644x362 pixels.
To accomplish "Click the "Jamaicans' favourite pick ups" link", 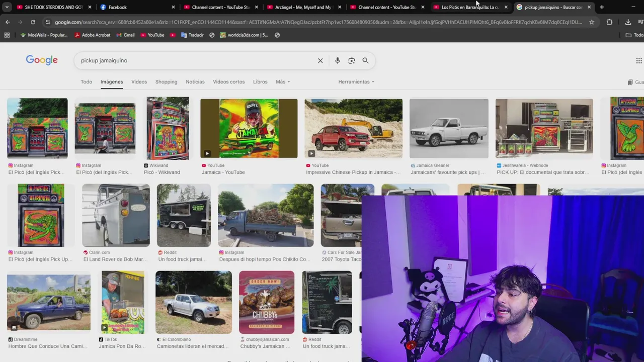I will [448, 172].
